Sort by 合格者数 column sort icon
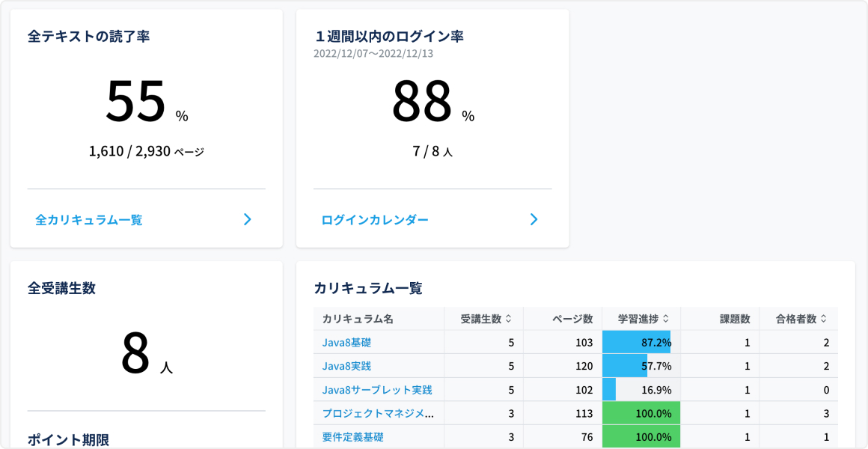This screenshot has height=449, width=868. coord(824,319)
